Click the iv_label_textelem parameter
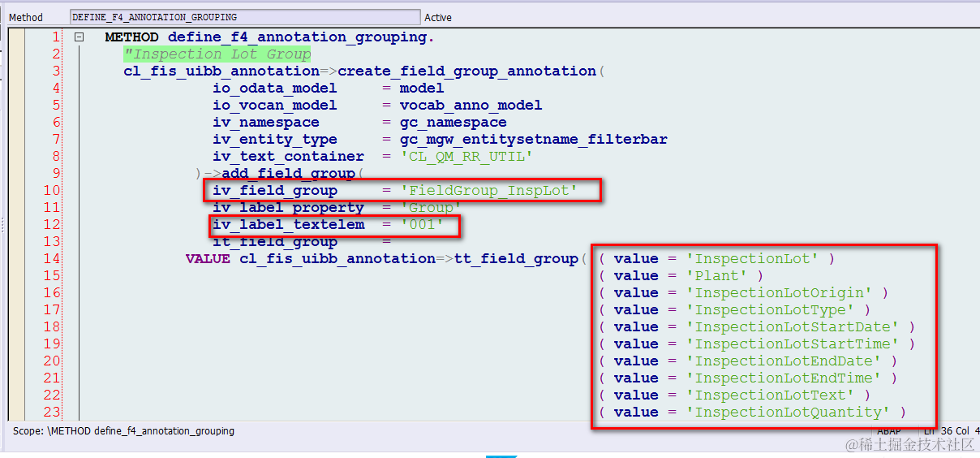The width and height of the screenshot is (980, 458). click(x=288, y=225)
